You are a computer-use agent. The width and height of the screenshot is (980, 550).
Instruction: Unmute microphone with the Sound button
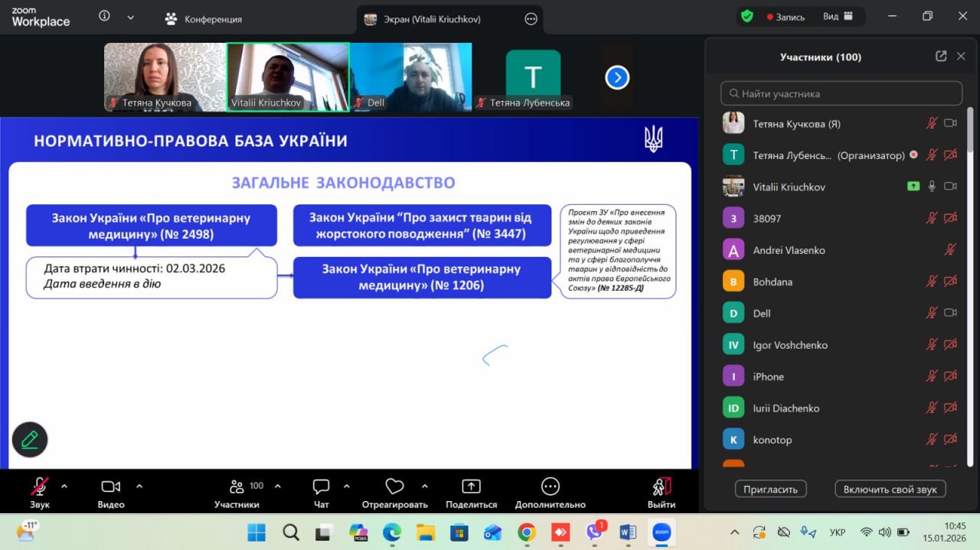click(40, 487)
